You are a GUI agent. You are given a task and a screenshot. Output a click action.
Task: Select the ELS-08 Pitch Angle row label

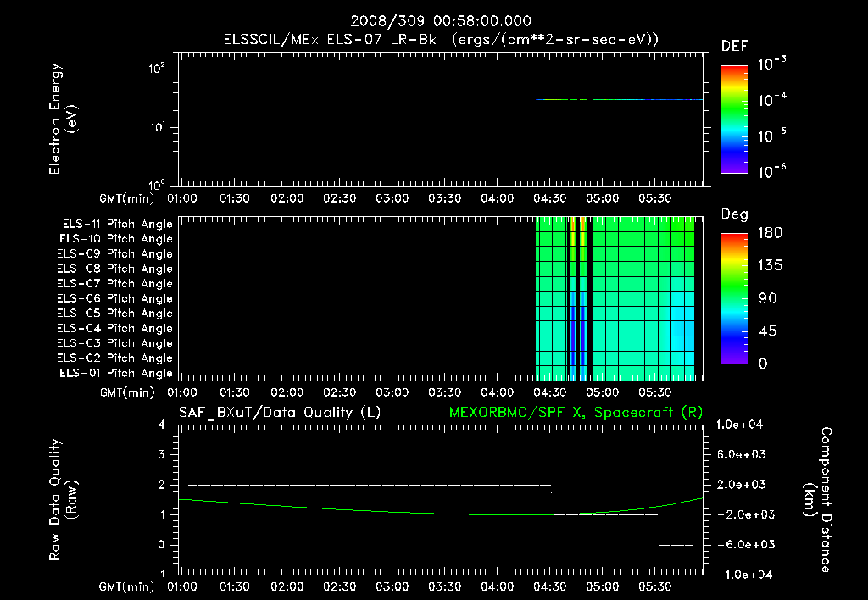[x=114, y=269]
